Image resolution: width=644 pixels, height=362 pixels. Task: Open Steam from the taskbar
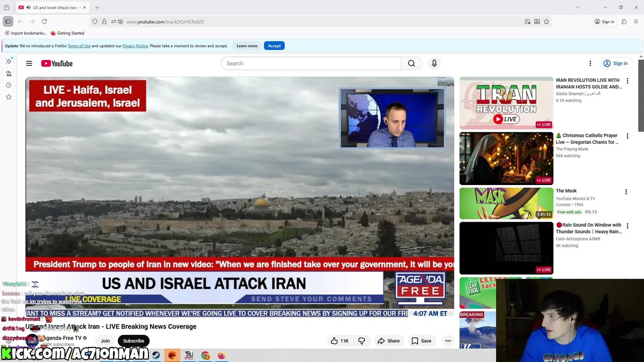pyautogui.click(x=156, y=355)
